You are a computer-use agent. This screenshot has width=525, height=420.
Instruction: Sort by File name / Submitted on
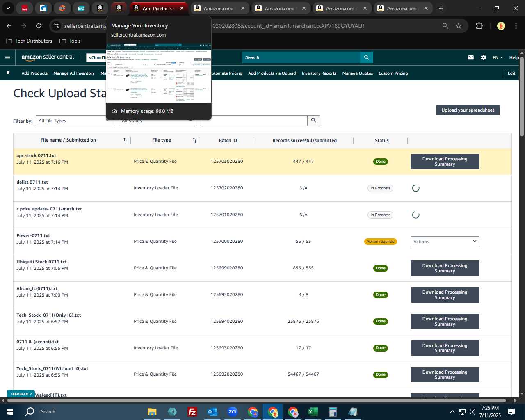click(125, 140)
